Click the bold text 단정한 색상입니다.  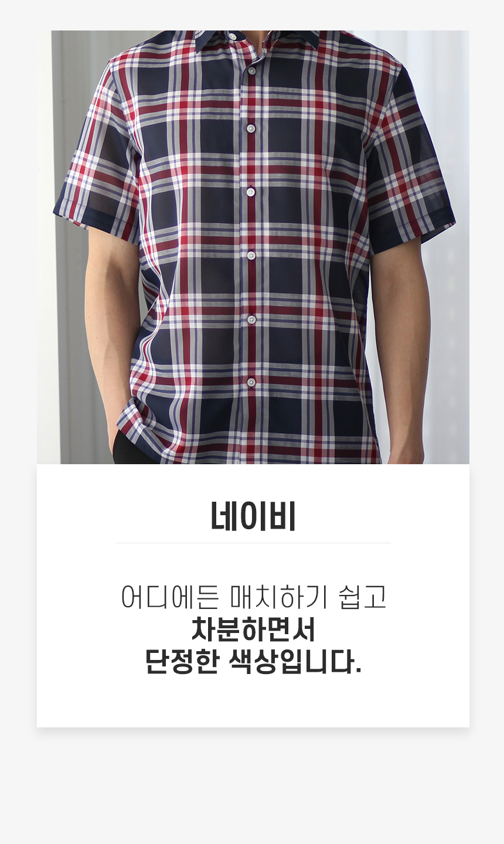coord(253,662)
